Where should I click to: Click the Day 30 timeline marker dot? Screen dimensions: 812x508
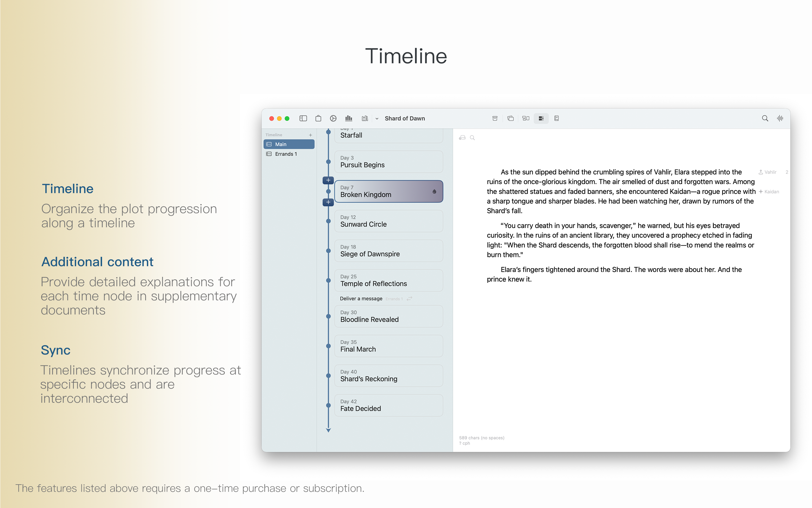[328, 316]
